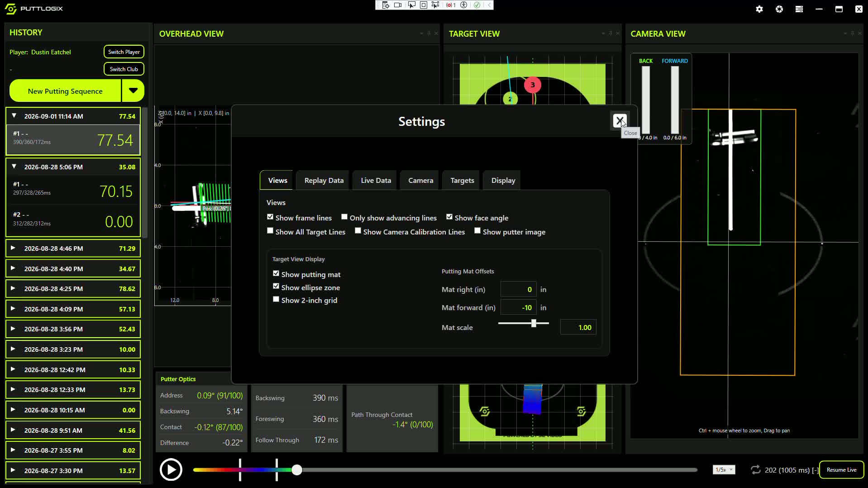868x488 pixels.
Task: Close the Target View panel
Action: 618,33
